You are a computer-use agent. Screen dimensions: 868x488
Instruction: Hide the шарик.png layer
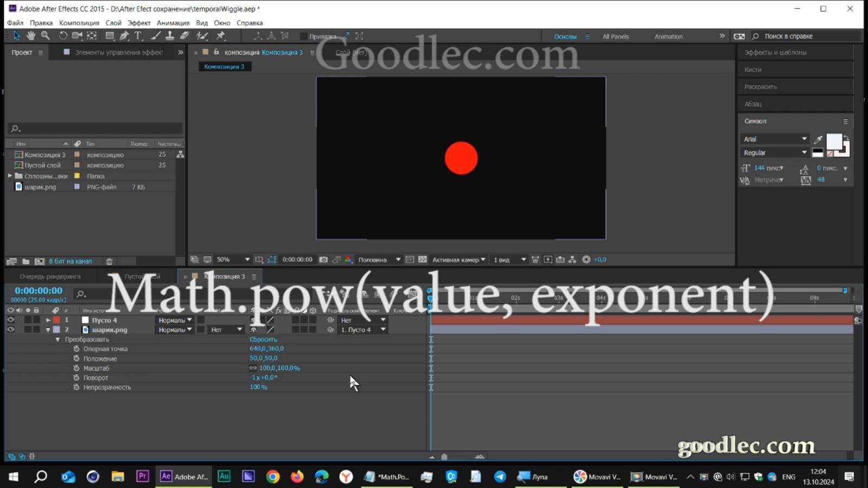coord(10,330)
